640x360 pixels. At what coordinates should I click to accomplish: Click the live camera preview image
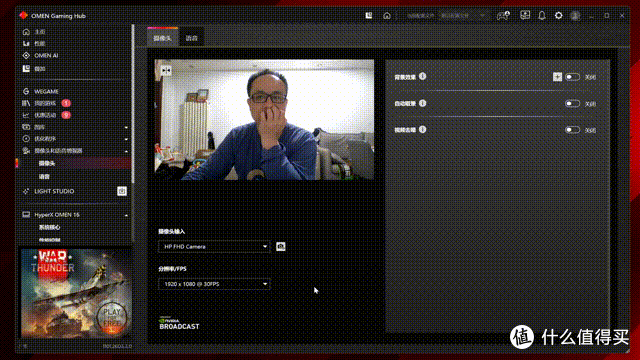(x=264, y=120)
